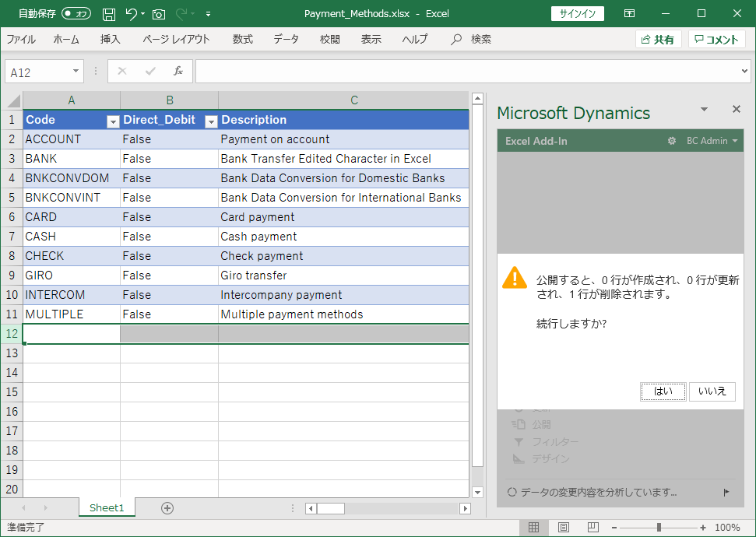Select column C header
Image resolution: width=756 pixels, height=537 pixels.
click(x=344, y=100)
